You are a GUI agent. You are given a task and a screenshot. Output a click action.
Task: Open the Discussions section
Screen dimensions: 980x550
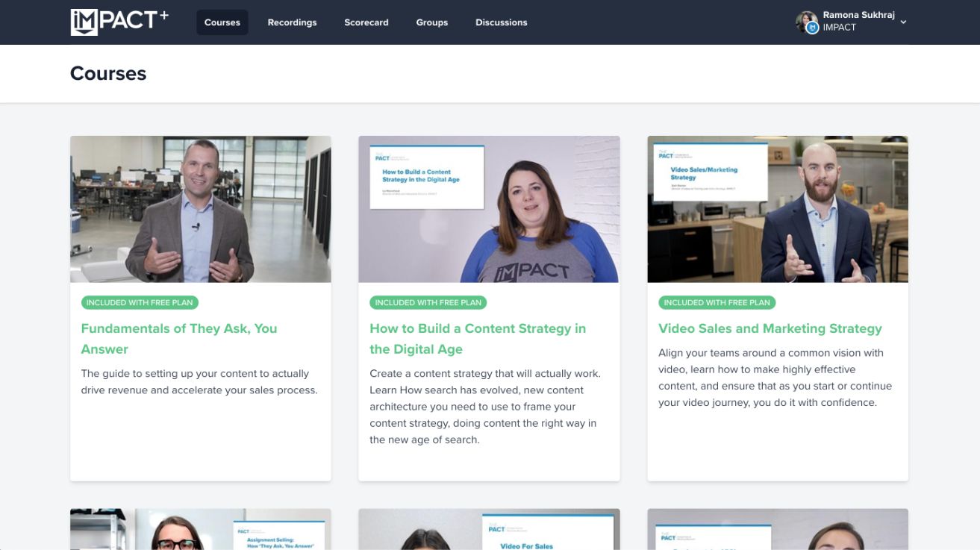501,22
